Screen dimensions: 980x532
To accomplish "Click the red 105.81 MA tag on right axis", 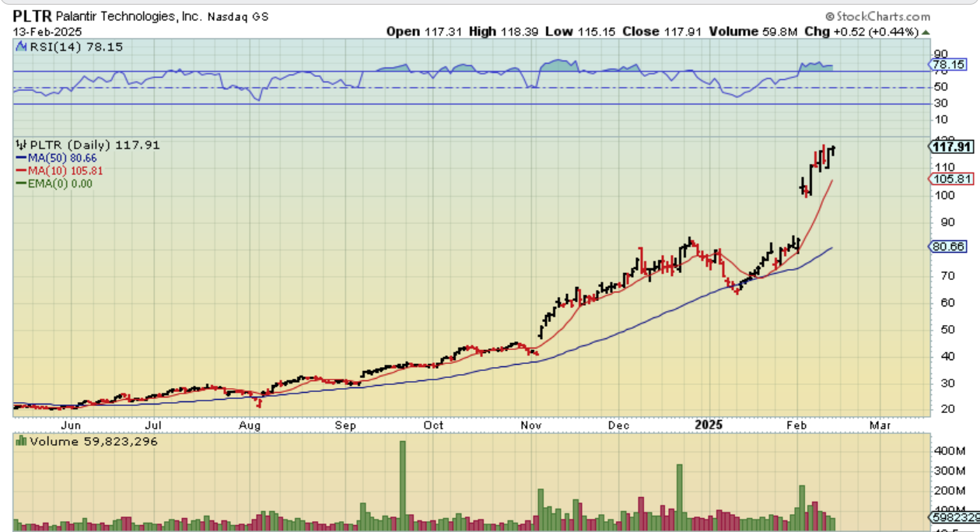I will pyautogui.click(x=951, y=179).
